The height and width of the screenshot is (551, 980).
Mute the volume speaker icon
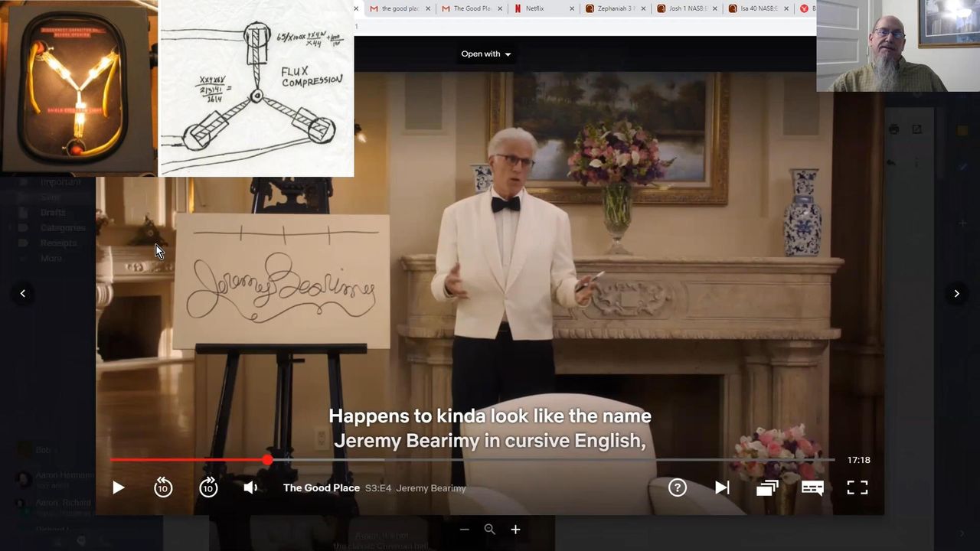point(250,487)
